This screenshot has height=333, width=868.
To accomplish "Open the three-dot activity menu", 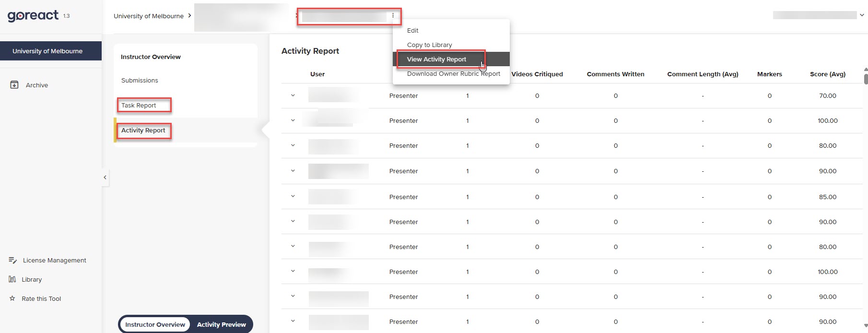I will coord(393,16).
